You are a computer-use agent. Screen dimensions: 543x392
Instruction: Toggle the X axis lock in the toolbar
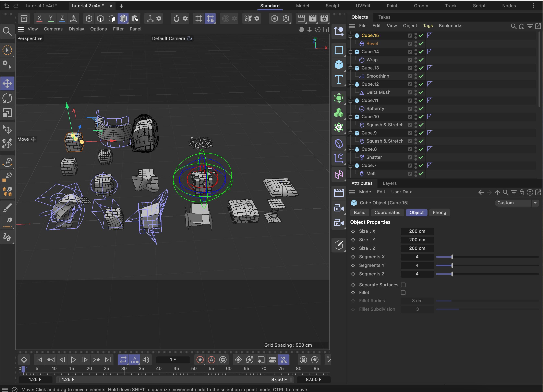[x=39, y=18]
